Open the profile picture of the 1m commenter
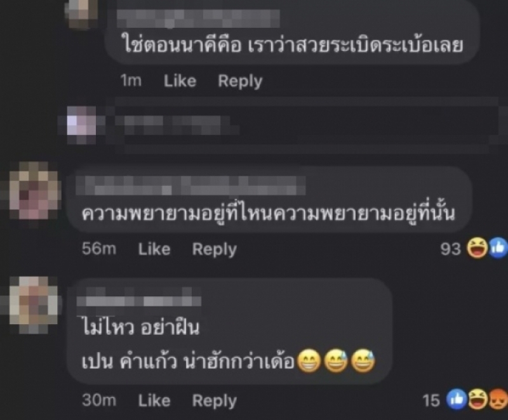 82,12
